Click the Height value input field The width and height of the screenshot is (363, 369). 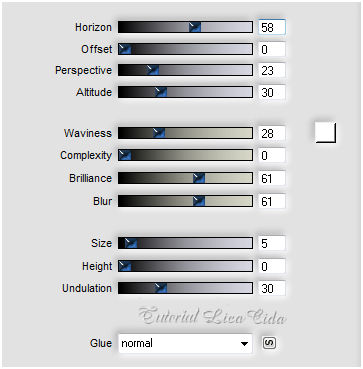coord(272,266)
